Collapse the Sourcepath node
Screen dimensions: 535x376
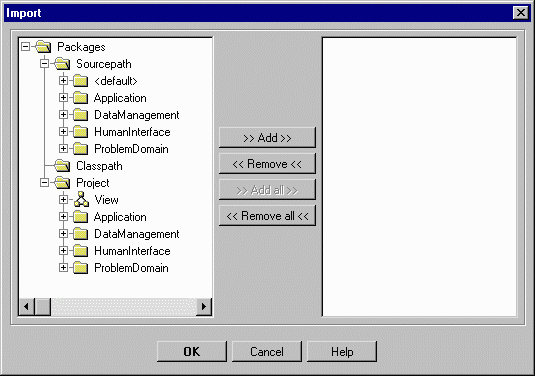[x=44, y=63]
